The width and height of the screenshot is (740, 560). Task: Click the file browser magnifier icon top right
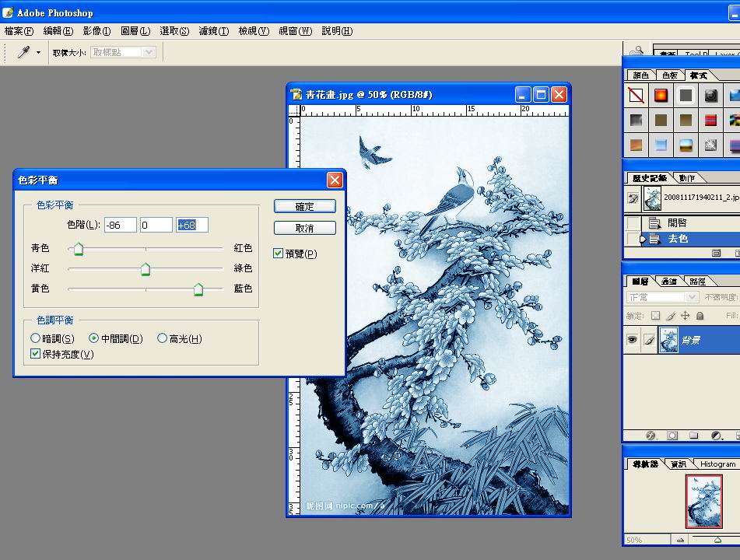point(637,51)
